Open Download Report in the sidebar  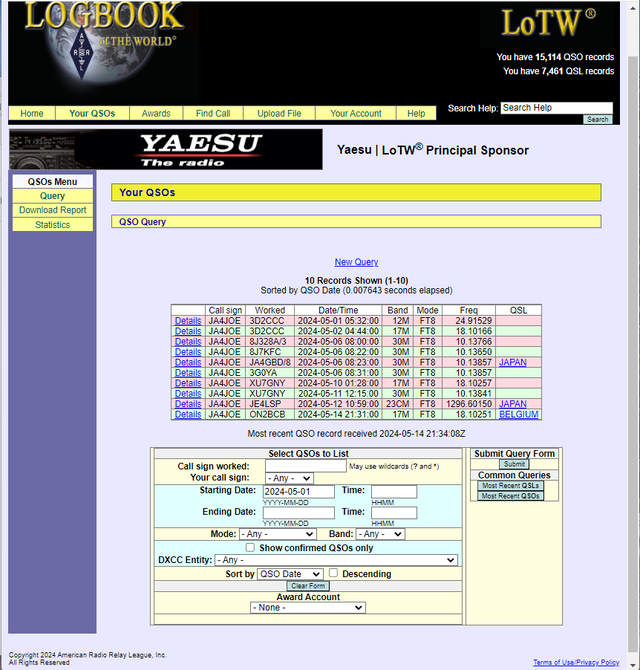tap(53, 210)
